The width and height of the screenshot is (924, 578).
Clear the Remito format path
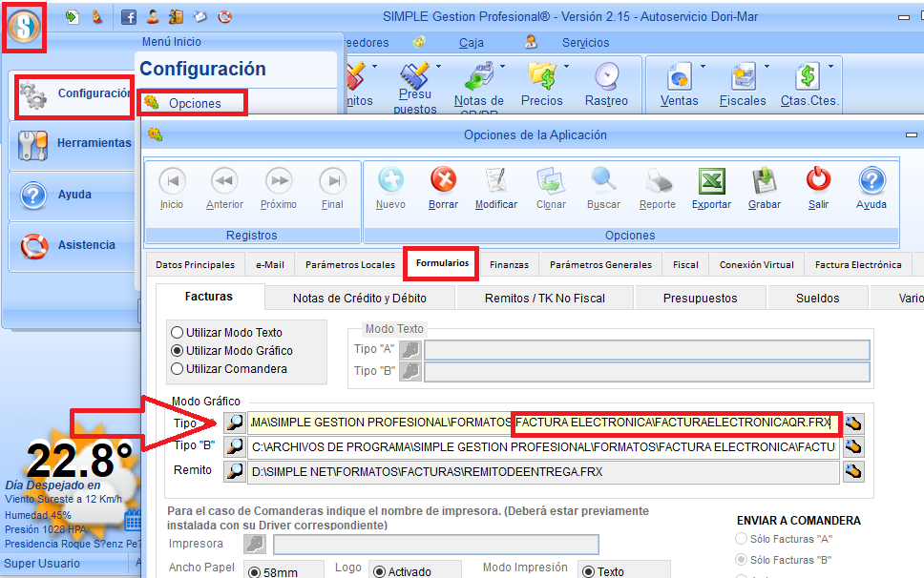(x=853, y=471)
